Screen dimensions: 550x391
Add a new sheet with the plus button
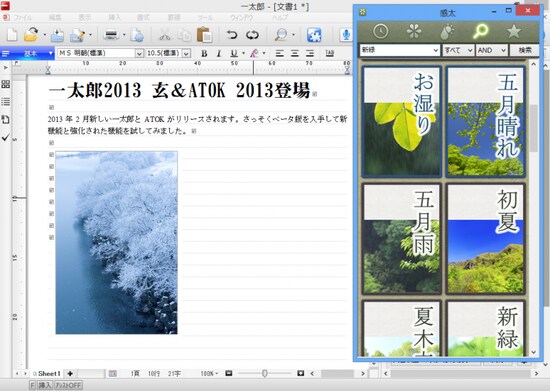click(x=70, y=373)
